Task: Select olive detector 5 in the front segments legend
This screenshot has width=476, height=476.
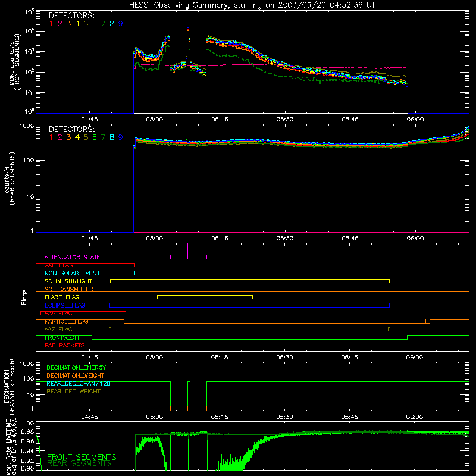Action: click(x=86, y=24)
